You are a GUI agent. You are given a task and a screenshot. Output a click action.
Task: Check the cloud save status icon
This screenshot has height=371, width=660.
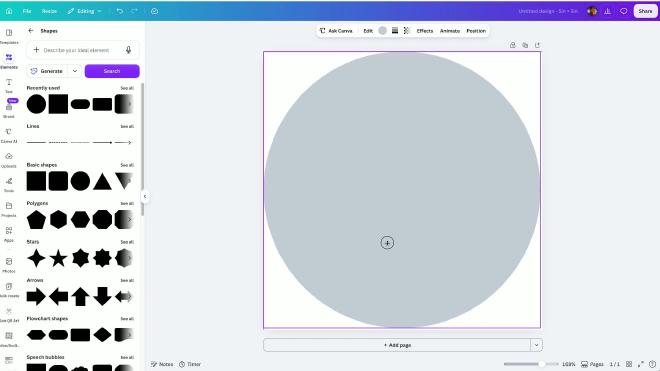click(x=154, y=11)
